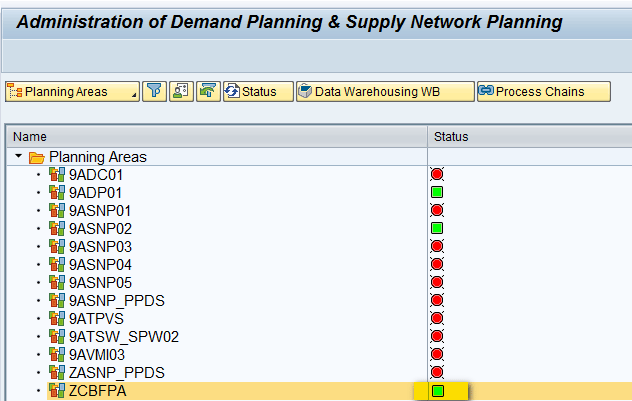Select planning area ZASNP_PPDS

pos(117,373)
